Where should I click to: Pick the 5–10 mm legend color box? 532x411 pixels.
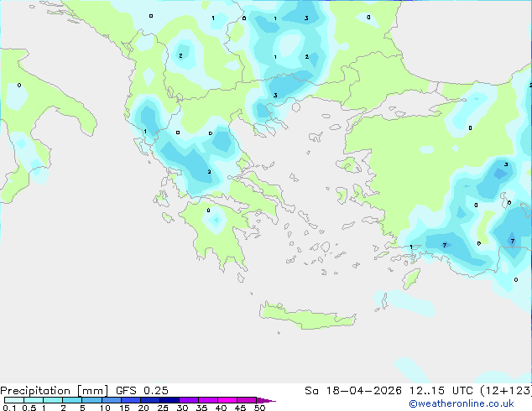91,400
